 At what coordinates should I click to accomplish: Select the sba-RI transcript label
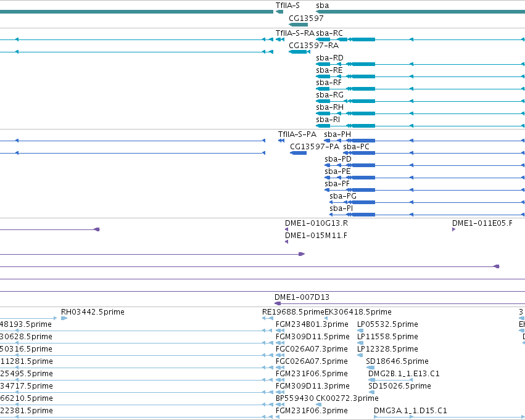pyautogui.click(x=328, y=120)
